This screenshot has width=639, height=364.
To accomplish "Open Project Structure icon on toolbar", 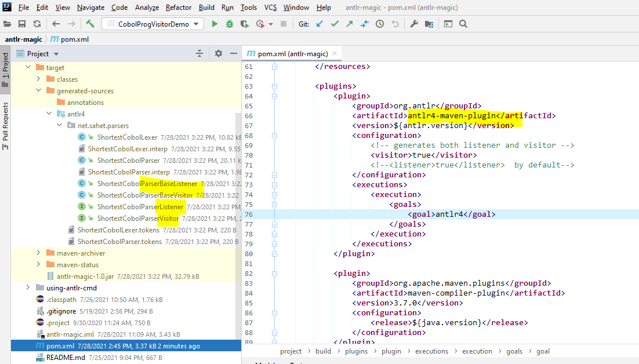I will point(429,24).
